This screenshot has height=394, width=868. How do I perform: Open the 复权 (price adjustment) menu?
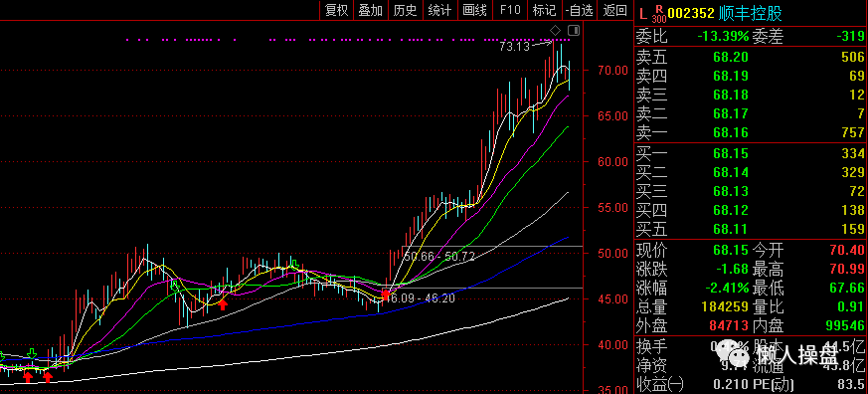pos(337,9)
